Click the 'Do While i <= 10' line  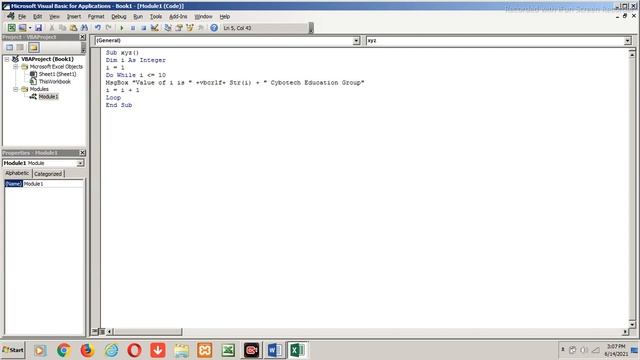(x=136, y=75)
